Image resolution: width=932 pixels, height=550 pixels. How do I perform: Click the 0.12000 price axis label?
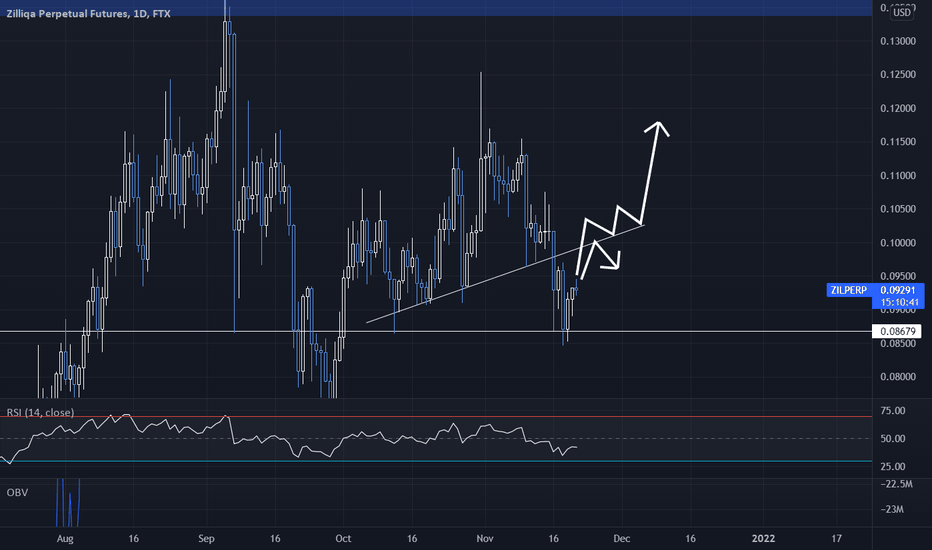click(x=898, y=108)
